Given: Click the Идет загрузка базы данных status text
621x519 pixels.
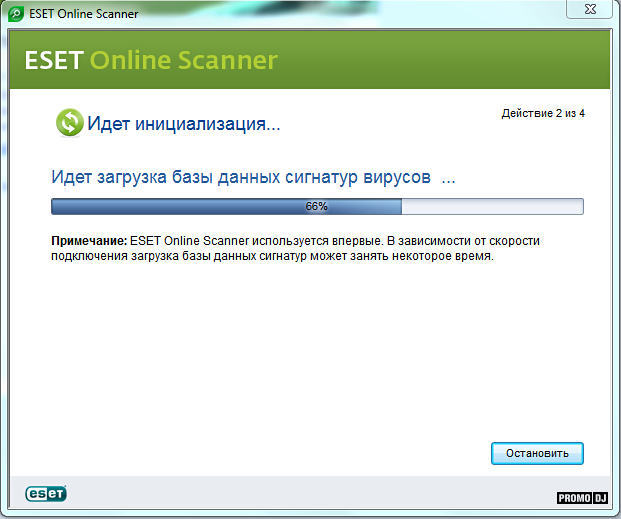Looking at the screenshot, I should coord(240,178).
